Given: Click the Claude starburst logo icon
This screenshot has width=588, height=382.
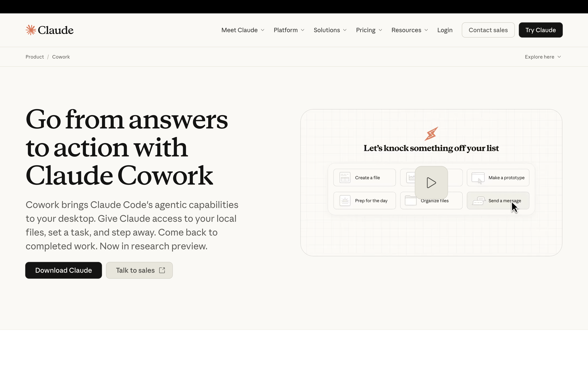Looking at the screenshot, I should click(31, 30).
